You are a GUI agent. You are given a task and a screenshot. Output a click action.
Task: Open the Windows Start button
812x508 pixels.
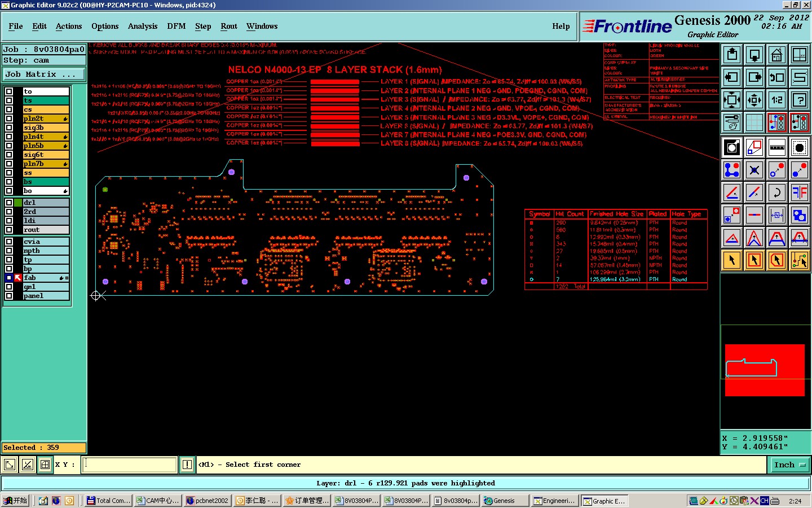(x=15, y=501)
